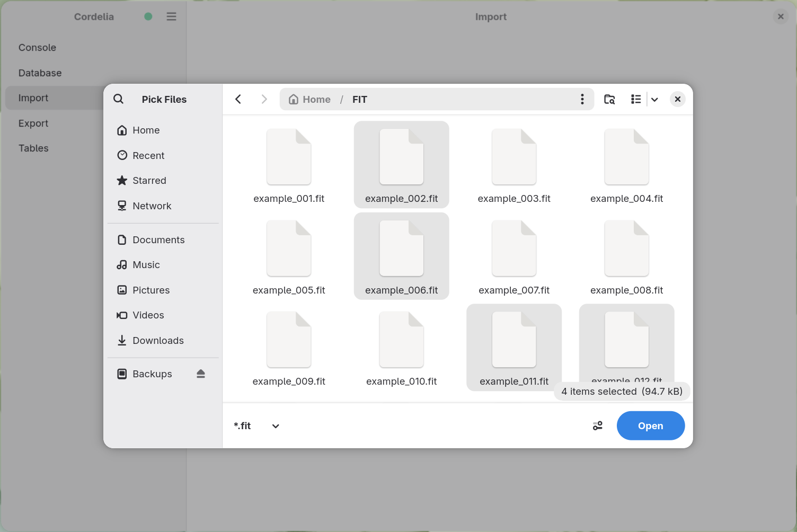The height and width of the screenshot is (532, 797).
Task: Open Documents in the sidebar
Action: [163, 240]
